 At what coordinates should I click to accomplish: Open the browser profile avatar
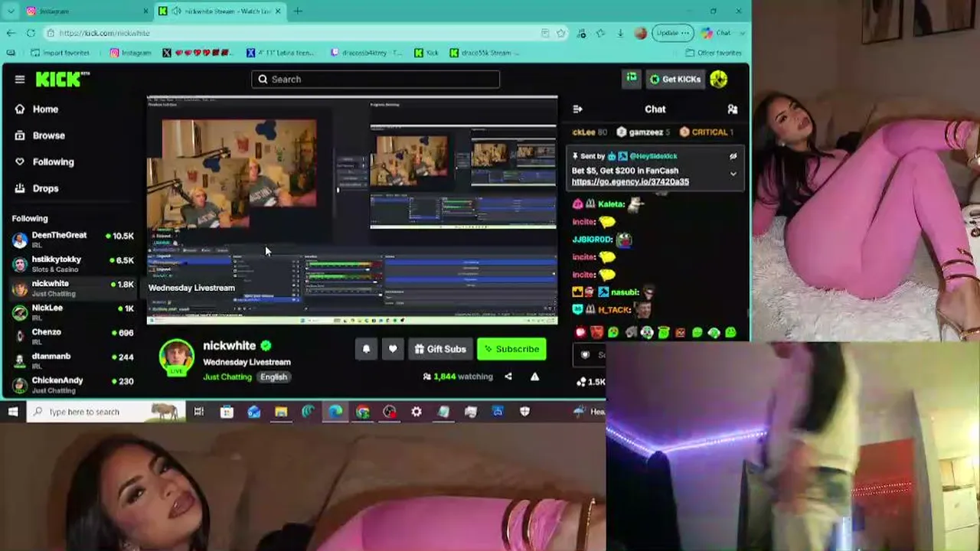(x=641, y=33)
